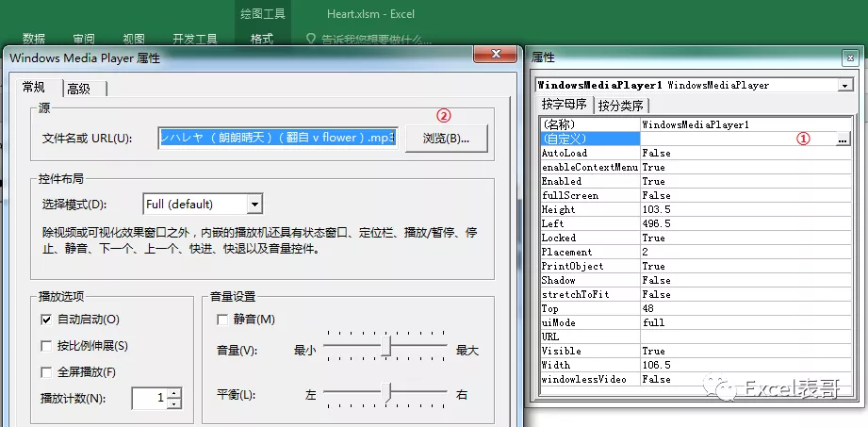Select the (自定义) property row
The width and height of the screenshot is (868, 427).
pyautogui.click(x=696, y=139)
